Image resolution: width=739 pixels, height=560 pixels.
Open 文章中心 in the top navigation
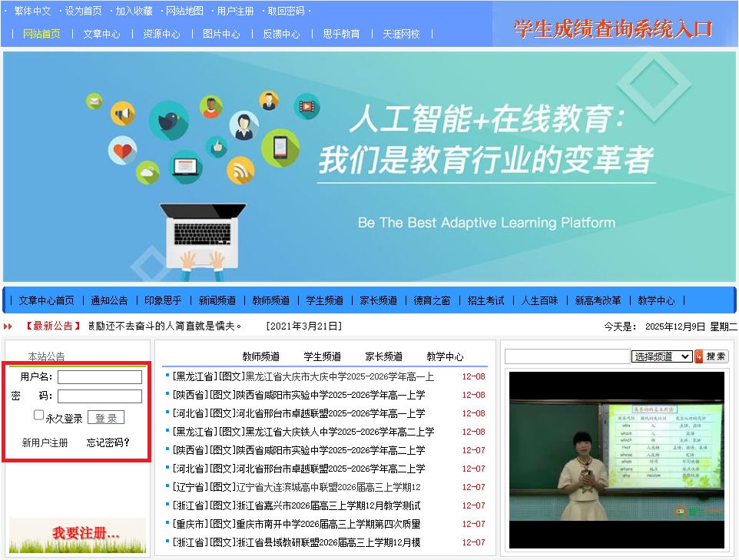click(x=101, y=34)
